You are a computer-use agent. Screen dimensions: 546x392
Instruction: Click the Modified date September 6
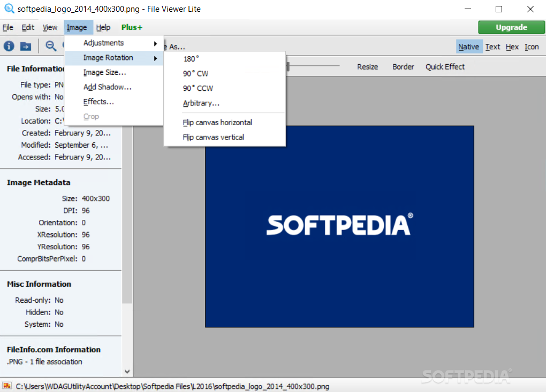click(81, 145)
